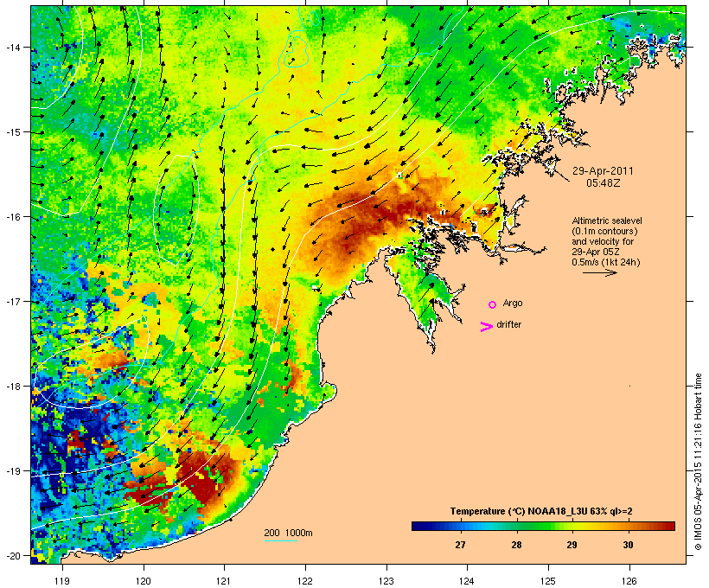Click latitude axis label -18

pyautogui.click(x=12, y=387)
